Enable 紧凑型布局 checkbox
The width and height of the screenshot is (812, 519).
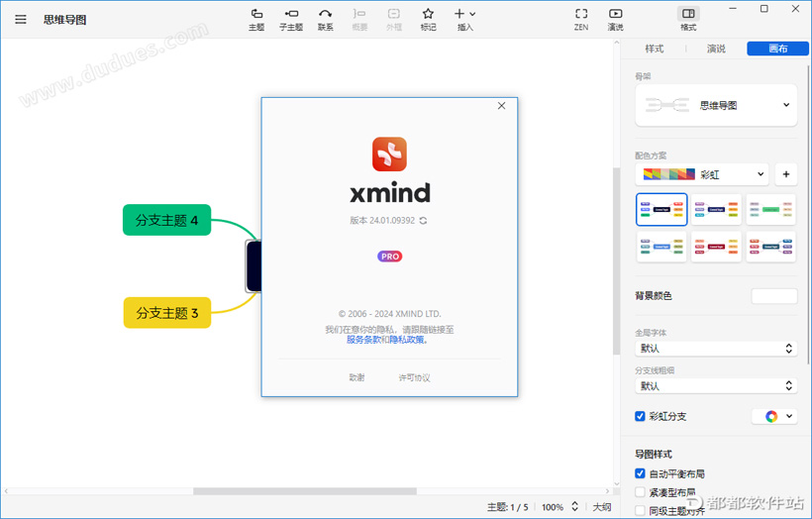(640, 492)
